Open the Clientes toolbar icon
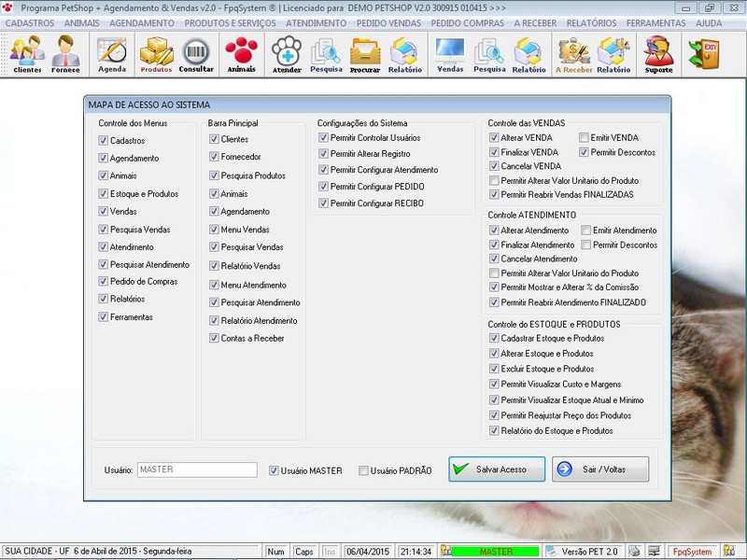The image size is (747, 560). [x=27, y=54]
